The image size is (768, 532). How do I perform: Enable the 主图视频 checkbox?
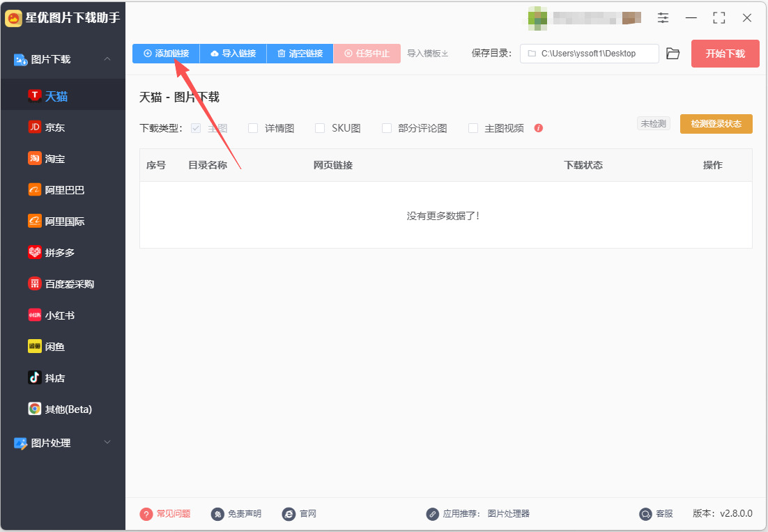point(473,128)
